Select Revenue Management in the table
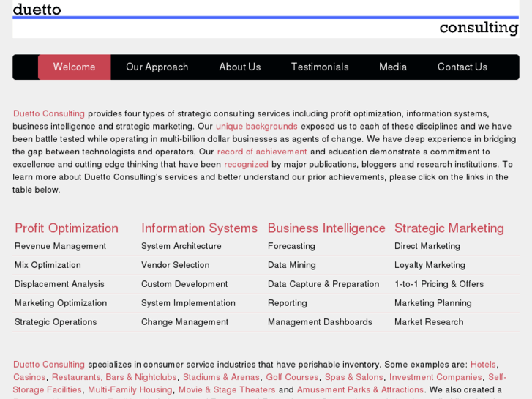 coord(61,246)
